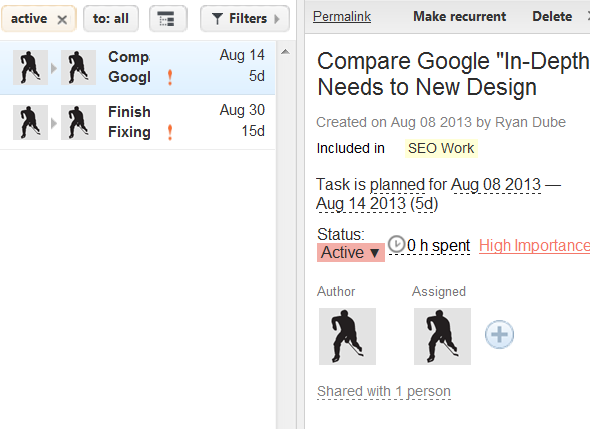Select the 'Comp Googl' task due Aug 14
This screenshot has width=590, height=429.
[138, 67]
